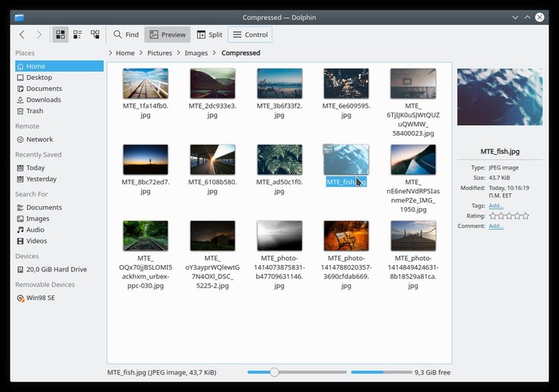Screen dimensions: 559x392
Task: Select MTE_6e609595.jpg thumbnail
Action: (346, 83)
